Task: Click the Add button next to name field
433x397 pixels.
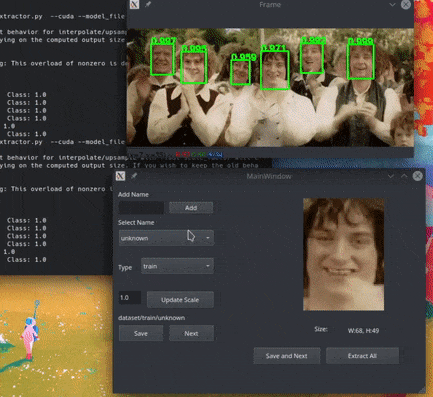Action: (x=191, y=208)
